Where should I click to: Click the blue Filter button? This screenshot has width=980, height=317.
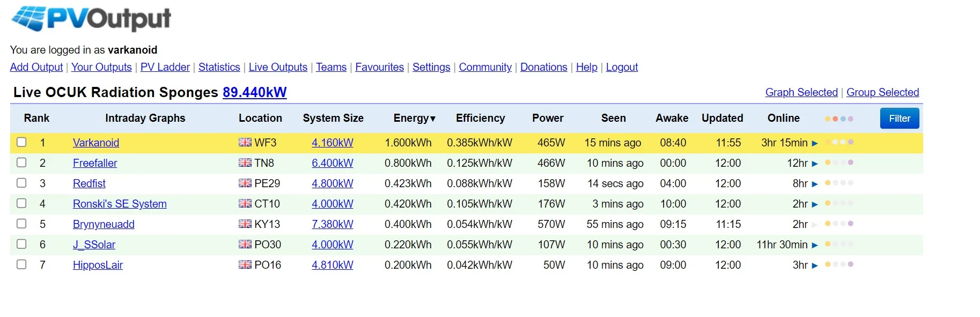900,119
